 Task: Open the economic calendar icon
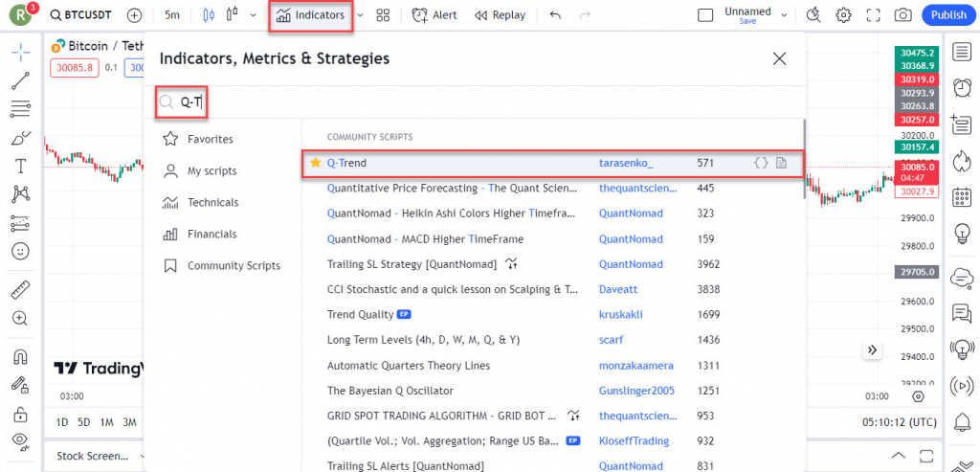pos(960,197)
